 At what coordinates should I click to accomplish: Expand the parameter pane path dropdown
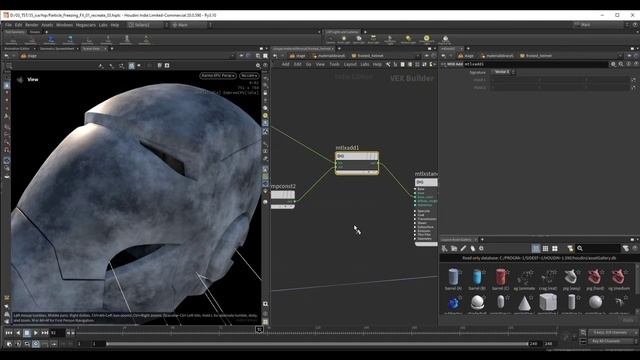620,56
